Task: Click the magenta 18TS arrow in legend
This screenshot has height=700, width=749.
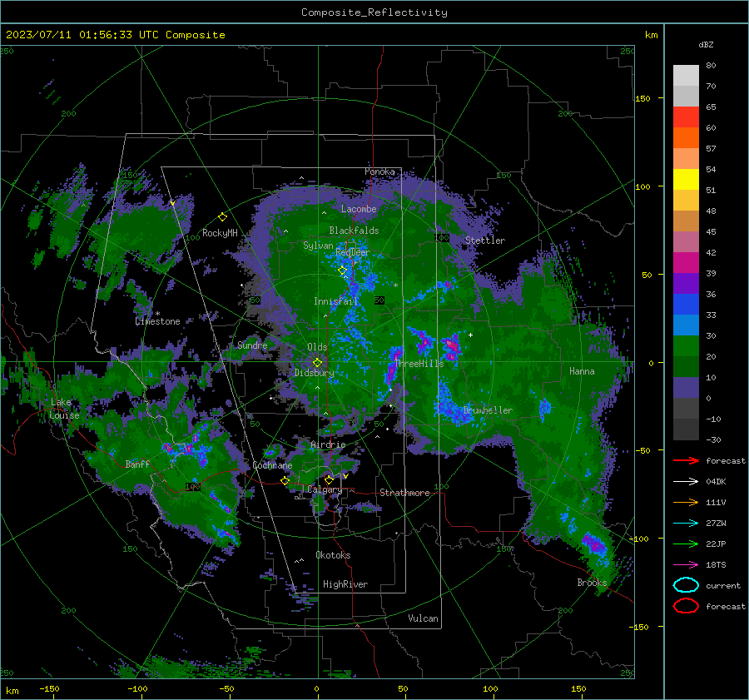Action: tap(686, 565)
